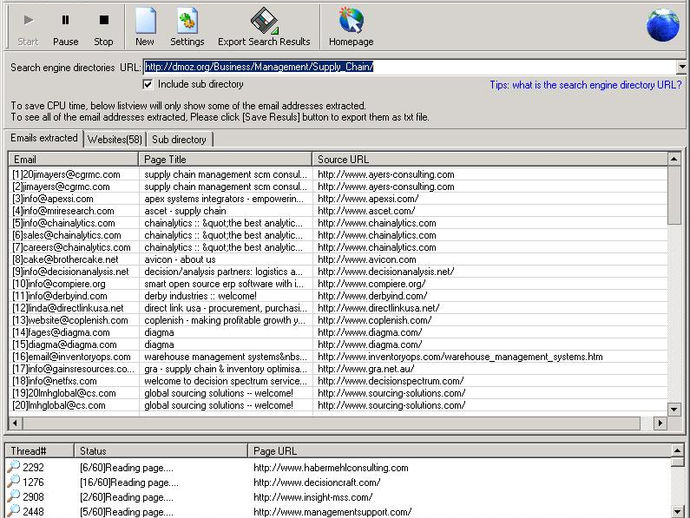Click magnifier icon for thread 2448

click(x=14, y=511)
